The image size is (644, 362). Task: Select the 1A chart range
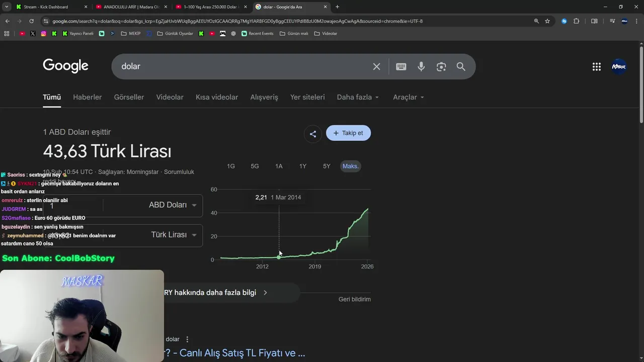[x=279, y=166]
